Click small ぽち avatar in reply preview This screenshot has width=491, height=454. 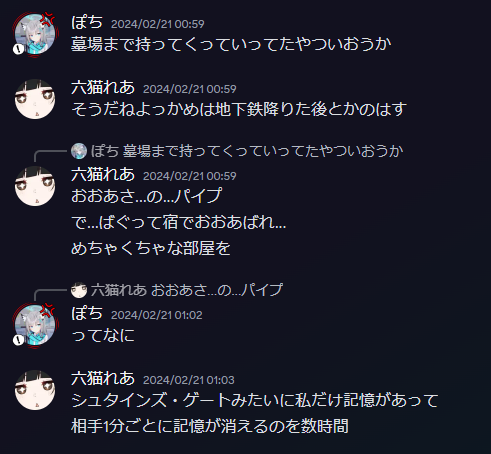[x=79, y=151]
